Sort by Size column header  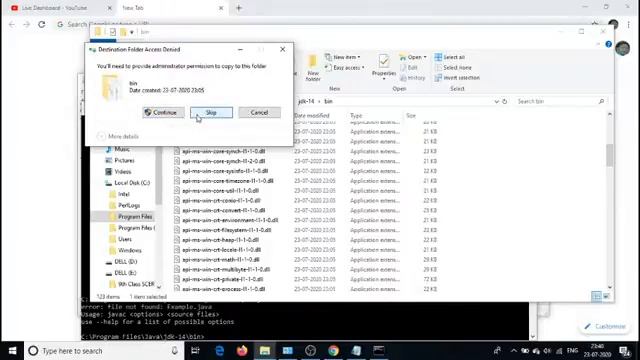pyautogui.click(x=411, y=116)
